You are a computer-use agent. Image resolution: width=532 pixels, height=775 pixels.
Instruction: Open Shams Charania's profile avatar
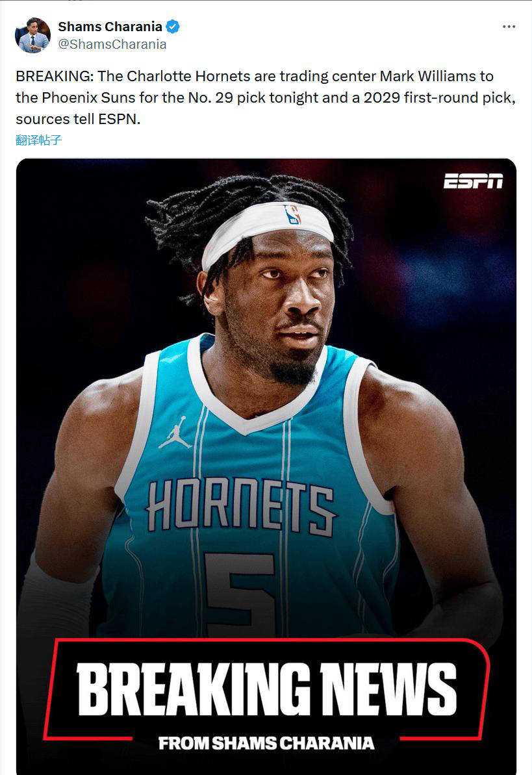coord(33,35)
